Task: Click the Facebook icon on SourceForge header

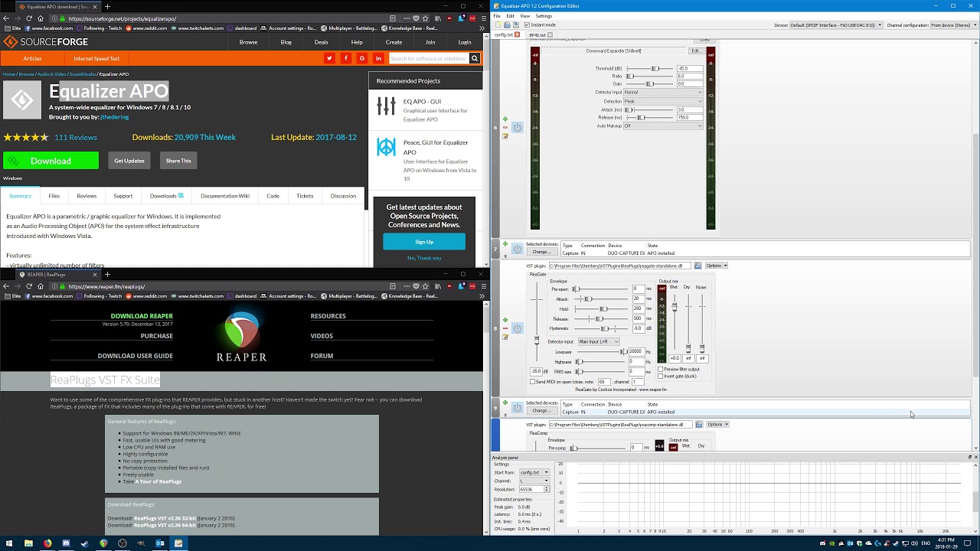Action: (x=346, y=58)
